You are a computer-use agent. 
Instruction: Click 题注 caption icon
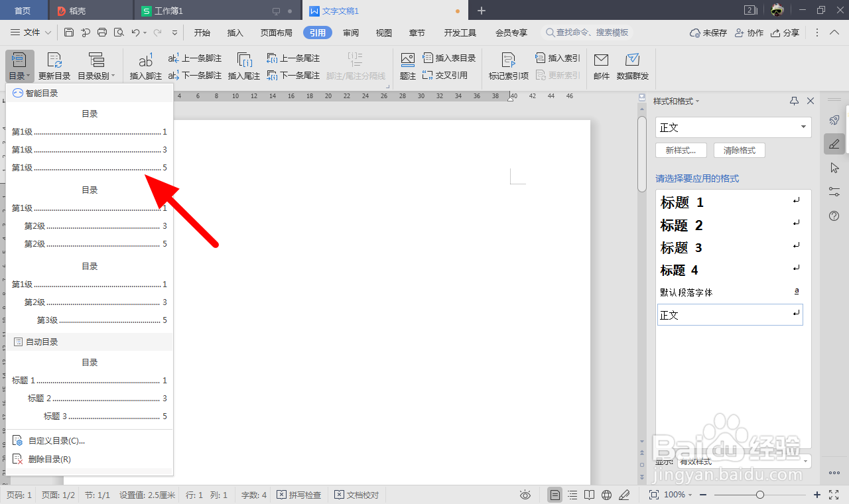(408, 67)
